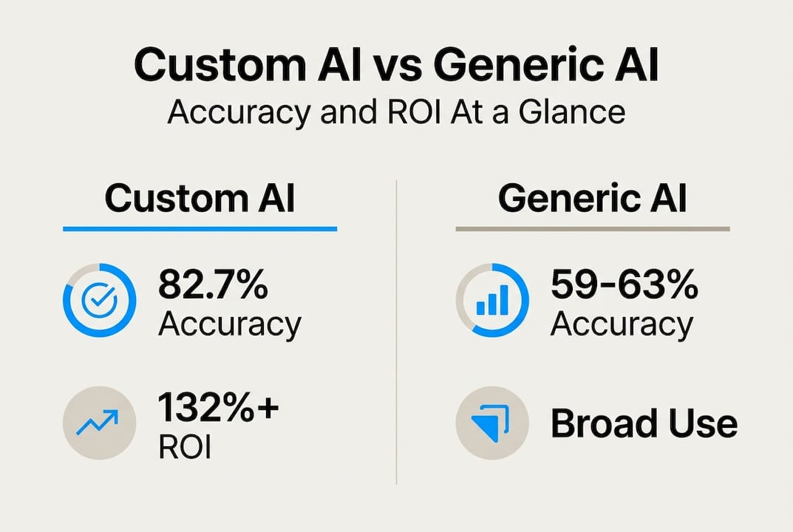Click the checkmark accuracy icon
The height and width of the screenshot is (532, 793).
pos(99,301)
